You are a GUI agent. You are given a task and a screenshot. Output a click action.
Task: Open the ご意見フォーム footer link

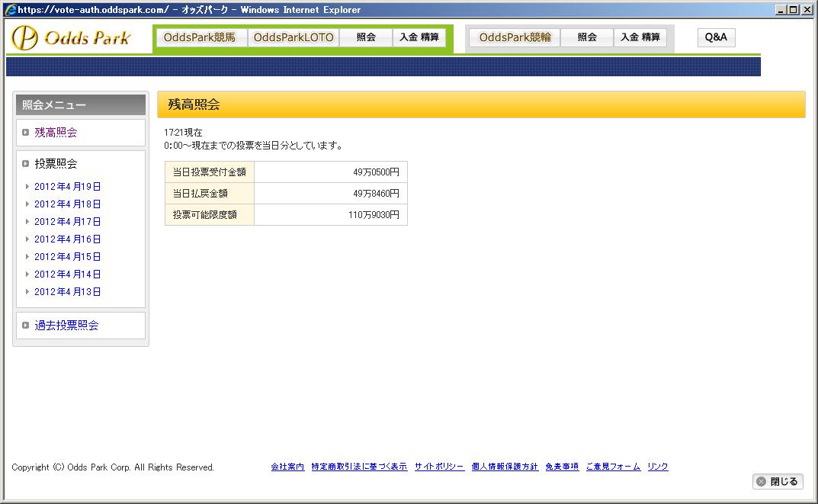(613, 467)
